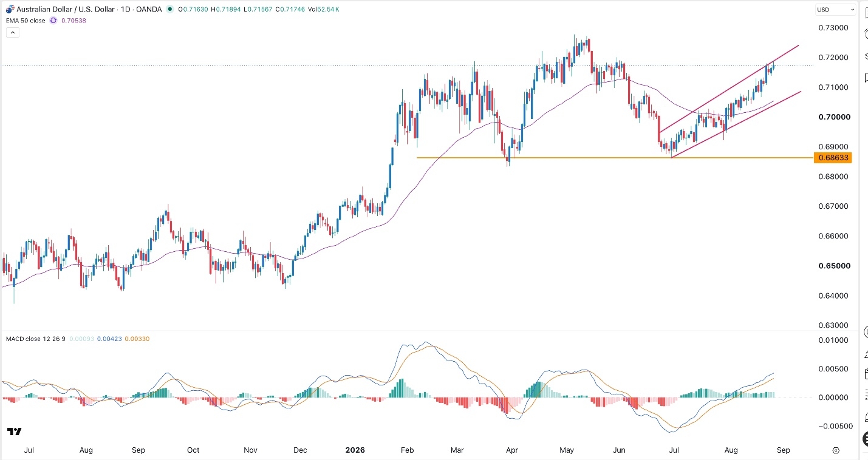Click the orange 0.68633 price label
The width and height of the screenshot is (868, 460).
(833, 158)
